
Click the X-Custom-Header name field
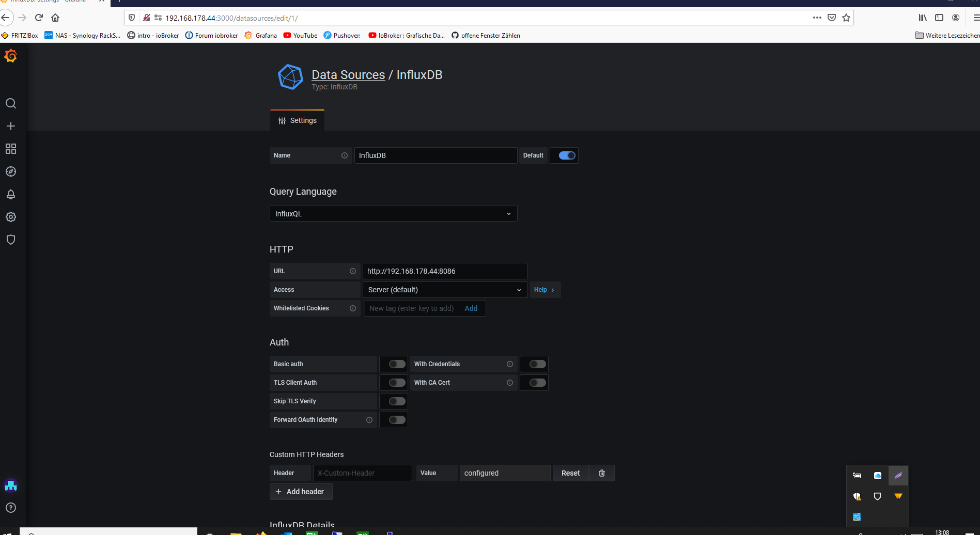362,473
